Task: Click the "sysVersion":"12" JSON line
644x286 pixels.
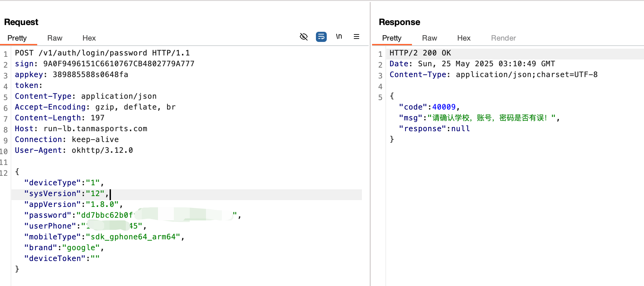Action: tap(66, 194)
